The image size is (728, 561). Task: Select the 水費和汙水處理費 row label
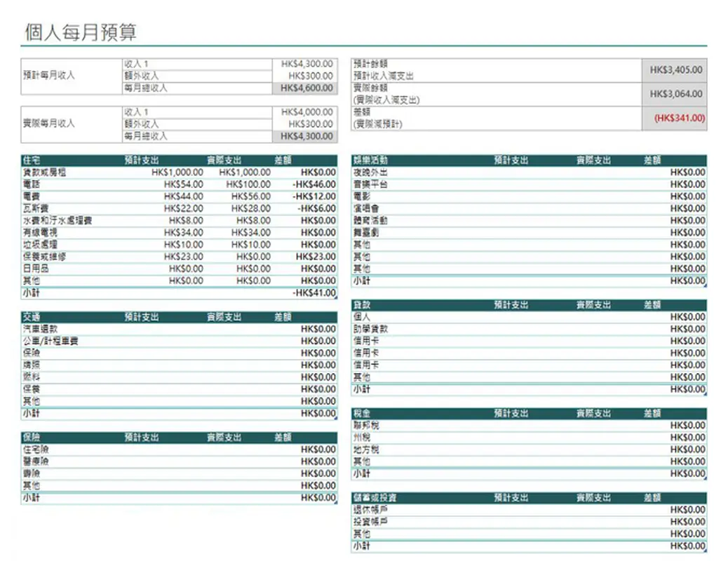pyautogui.click(x=58, y=221)
